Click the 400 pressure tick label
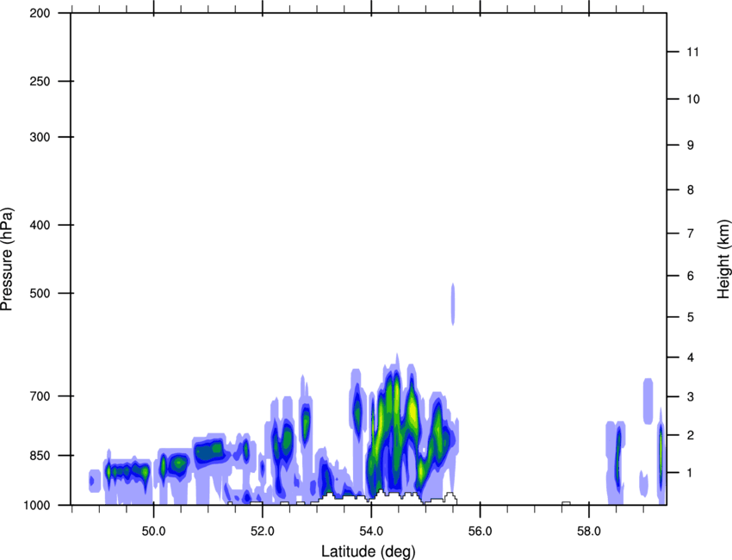 40,225
